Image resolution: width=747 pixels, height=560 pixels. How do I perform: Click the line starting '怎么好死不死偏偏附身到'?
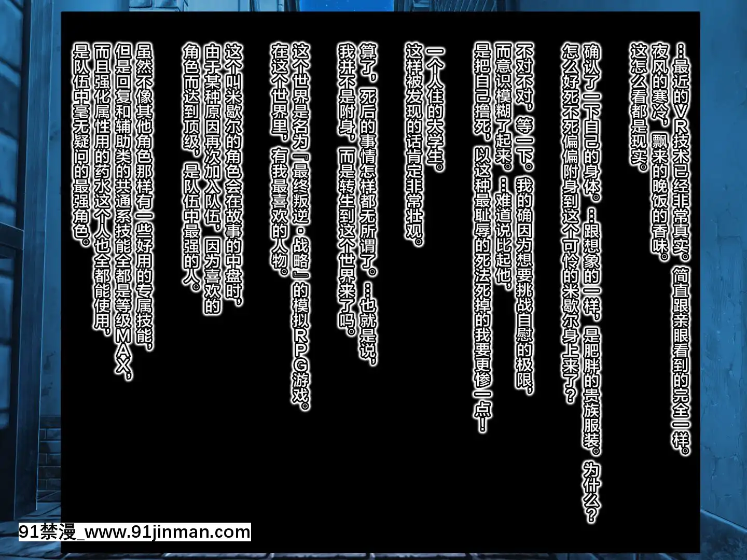point(571,223)
